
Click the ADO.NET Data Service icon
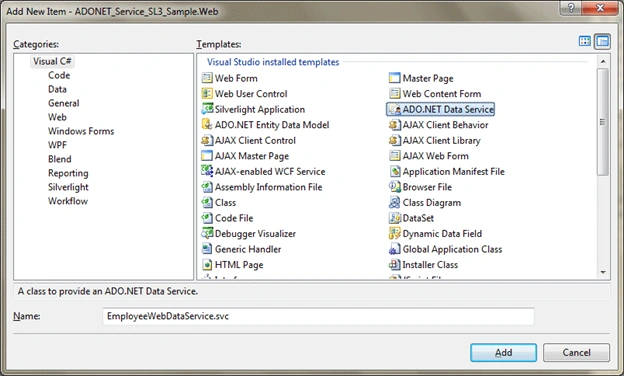(x=394, y=109)
